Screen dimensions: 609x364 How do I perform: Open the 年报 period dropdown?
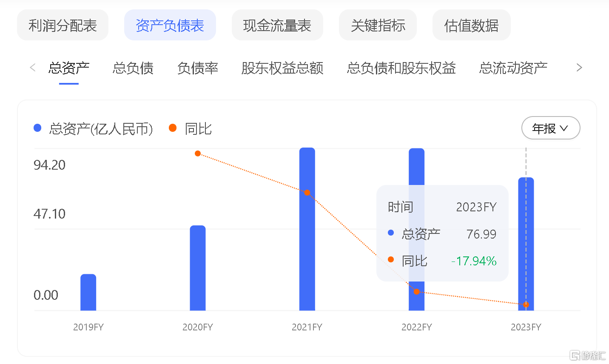point(550,128)
